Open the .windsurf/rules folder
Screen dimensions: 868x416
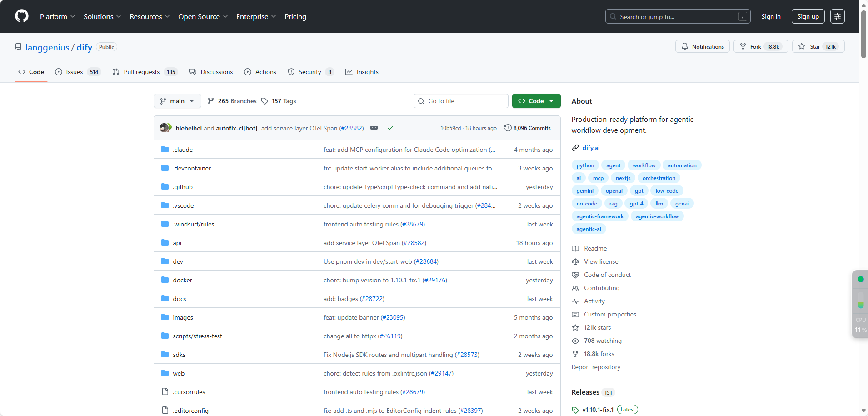(x=194, y=224)
